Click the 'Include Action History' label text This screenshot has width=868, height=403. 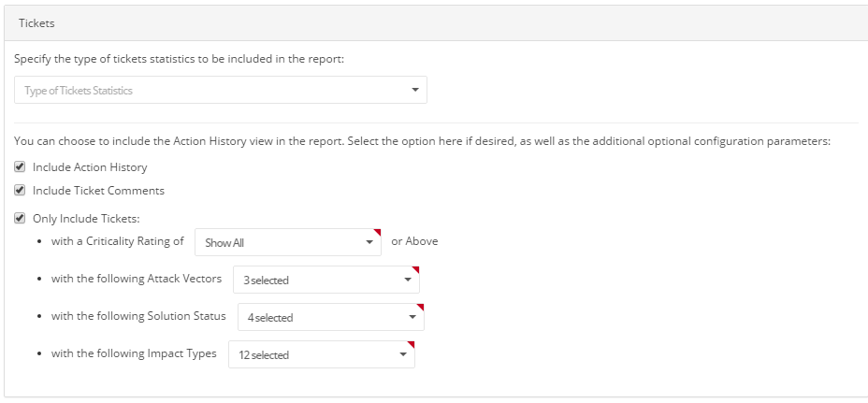click(90, 167)
